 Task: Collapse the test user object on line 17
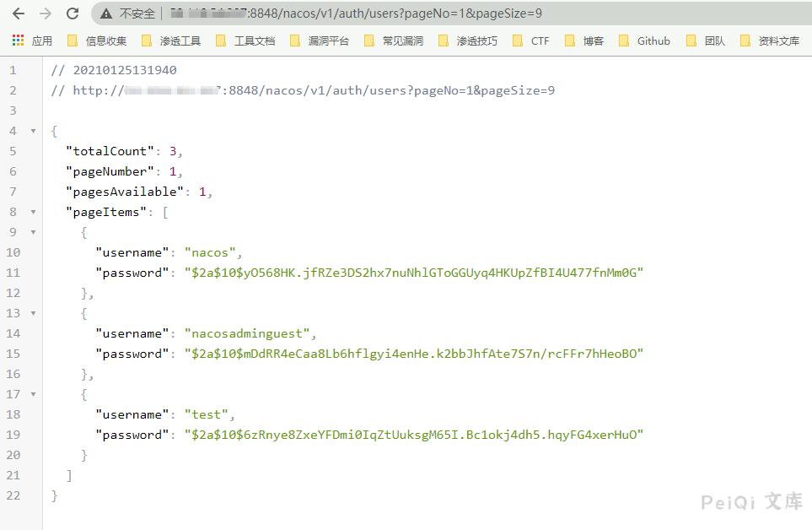click(x=33, y=394)
